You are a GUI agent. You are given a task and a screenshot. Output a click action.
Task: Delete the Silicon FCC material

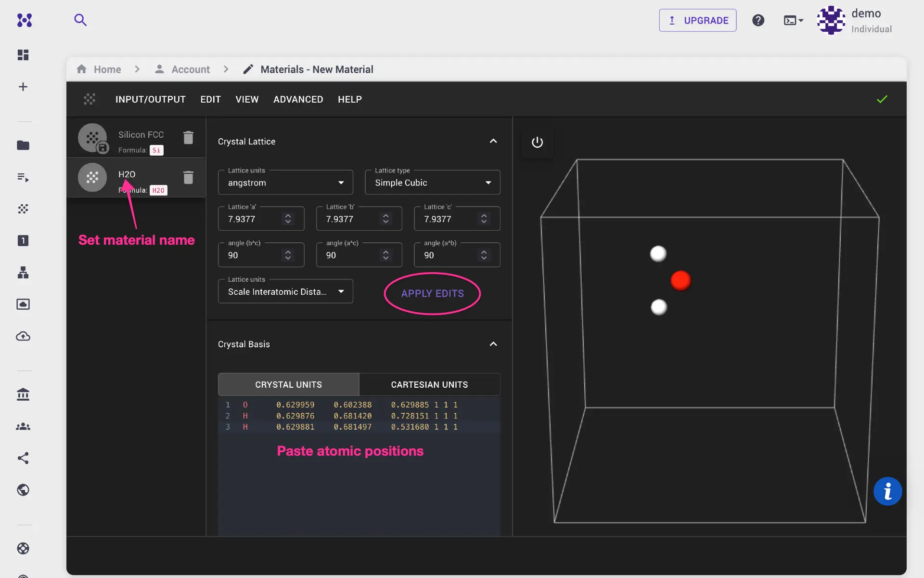coord(188,138)
